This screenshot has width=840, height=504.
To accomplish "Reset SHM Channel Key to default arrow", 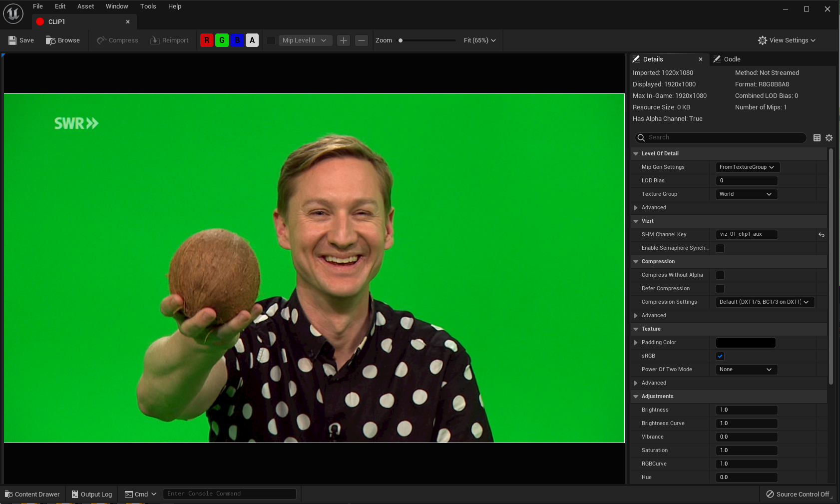I will pos(822,235).
